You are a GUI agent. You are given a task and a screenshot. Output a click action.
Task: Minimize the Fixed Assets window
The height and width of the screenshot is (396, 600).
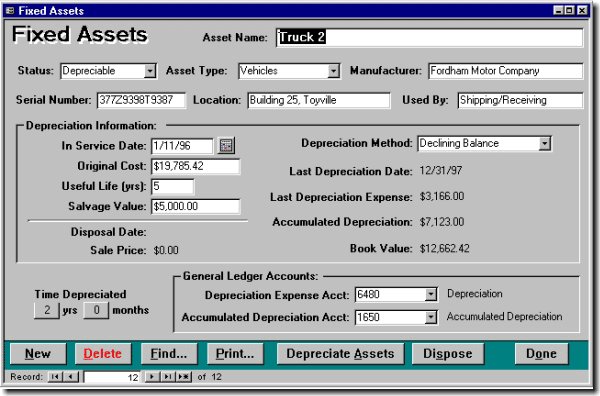click(x=558, y=10)
